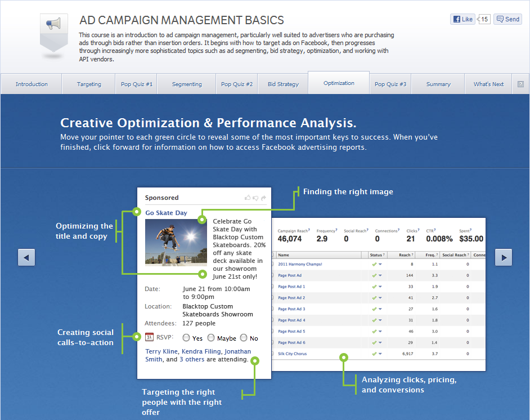The image size is (530, 420).
Task: Open status dropdown arrow for Page Post Ad 6
Action: point(380,342)
